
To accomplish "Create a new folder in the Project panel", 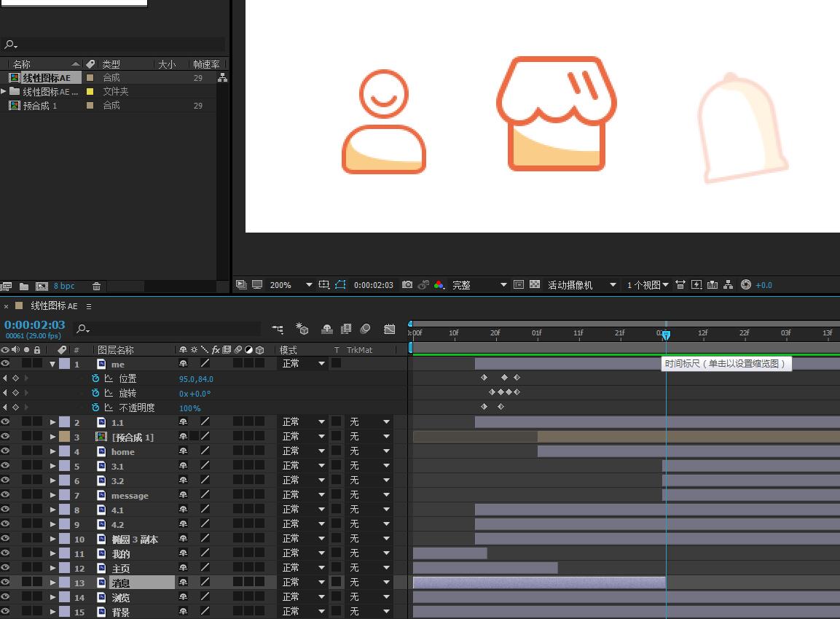I will click(24, 287).
